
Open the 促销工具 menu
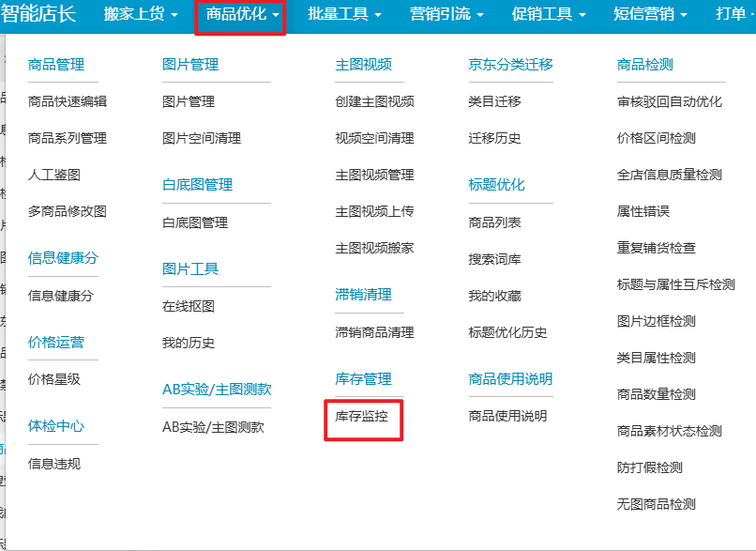point(548,15)
